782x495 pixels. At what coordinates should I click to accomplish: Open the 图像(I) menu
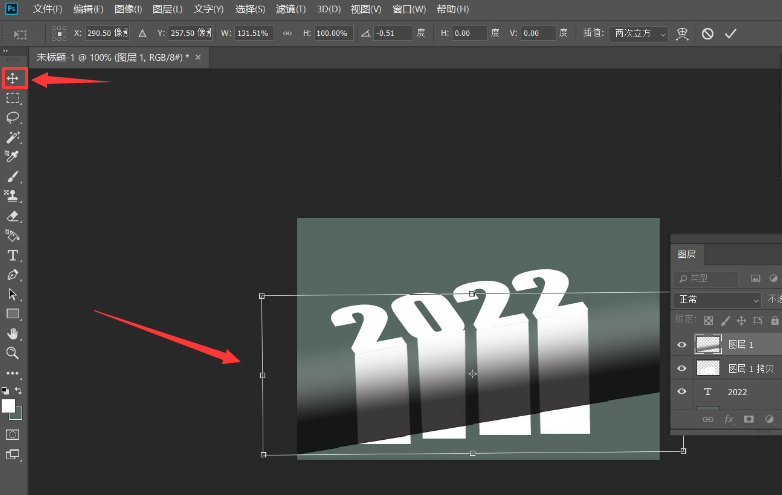[x=126, y=9]
